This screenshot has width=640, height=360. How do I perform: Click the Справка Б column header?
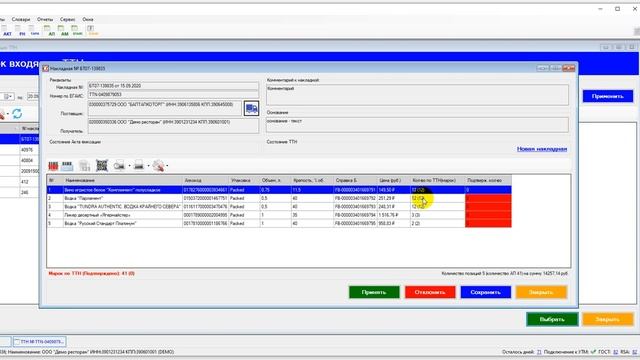(x=355, y=180)
